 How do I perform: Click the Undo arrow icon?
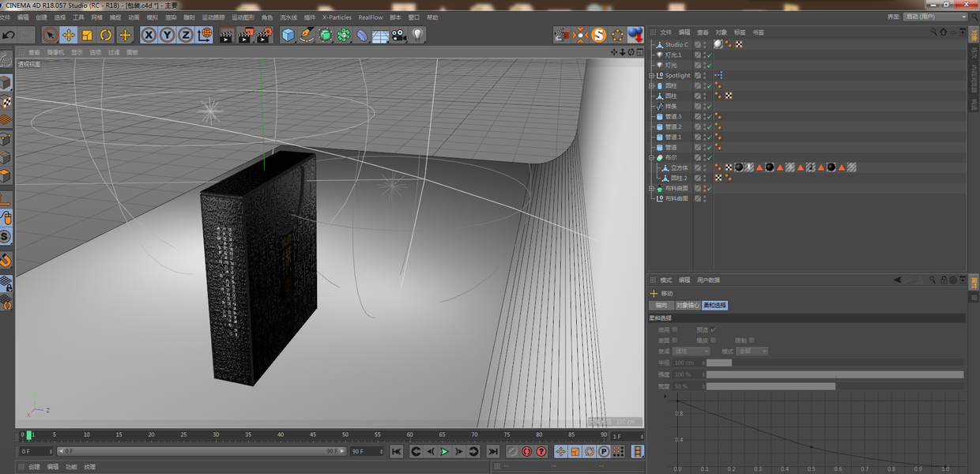[9, 35]
